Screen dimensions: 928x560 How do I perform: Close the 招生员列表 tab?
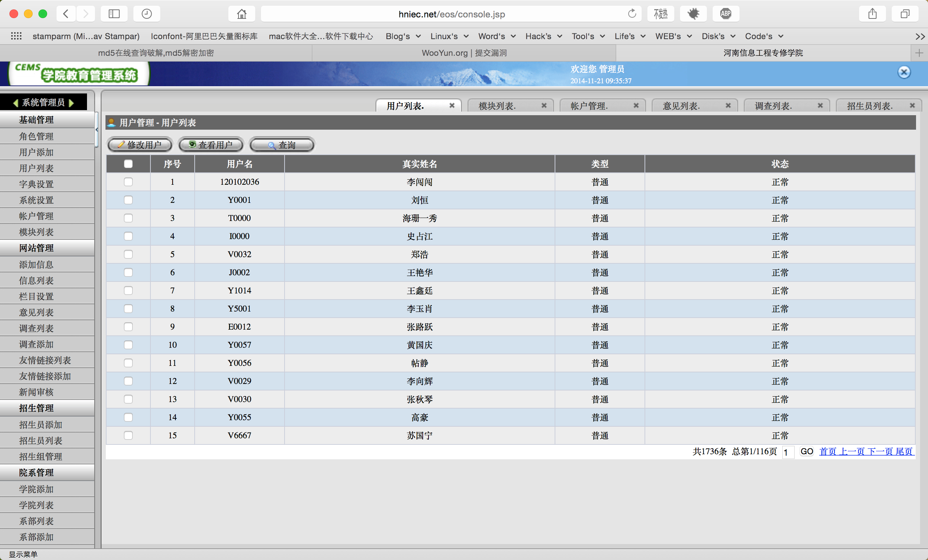click(912, 106)
